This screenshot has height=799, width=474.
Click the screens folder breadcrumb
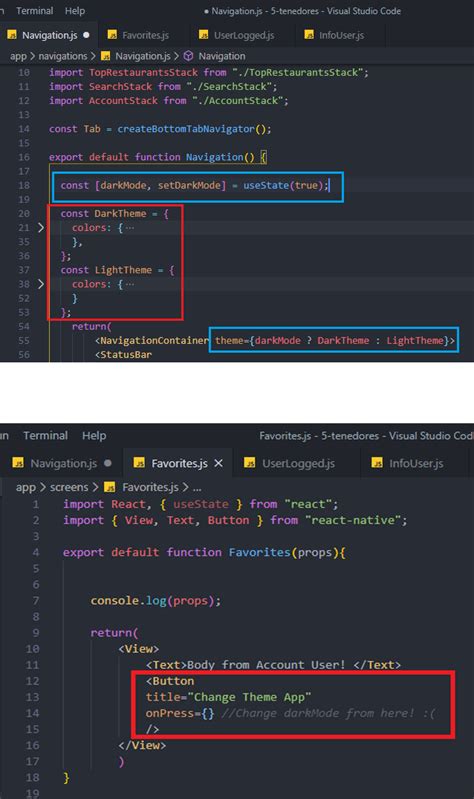pos(69,488)
